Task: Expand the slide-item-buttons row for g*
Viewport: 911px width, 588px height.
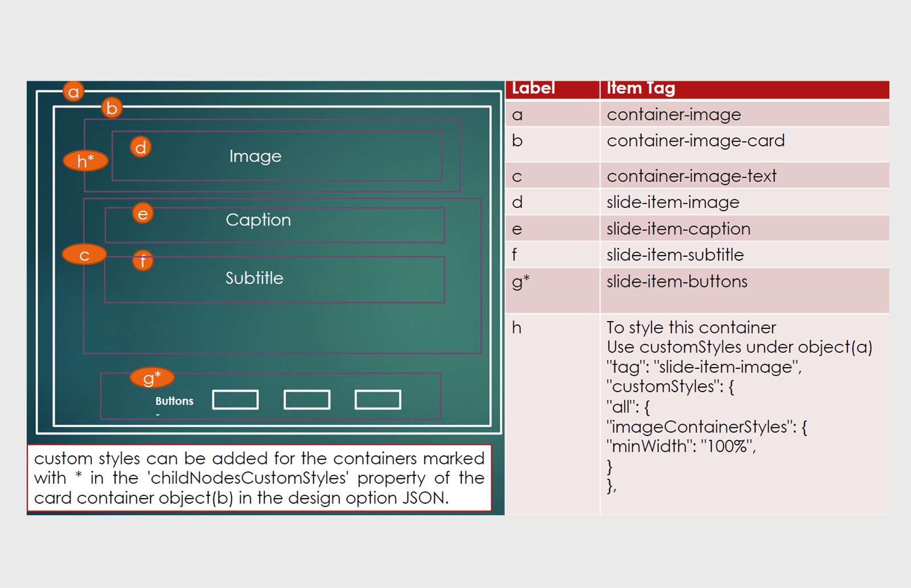Action: tap(677, 281)
